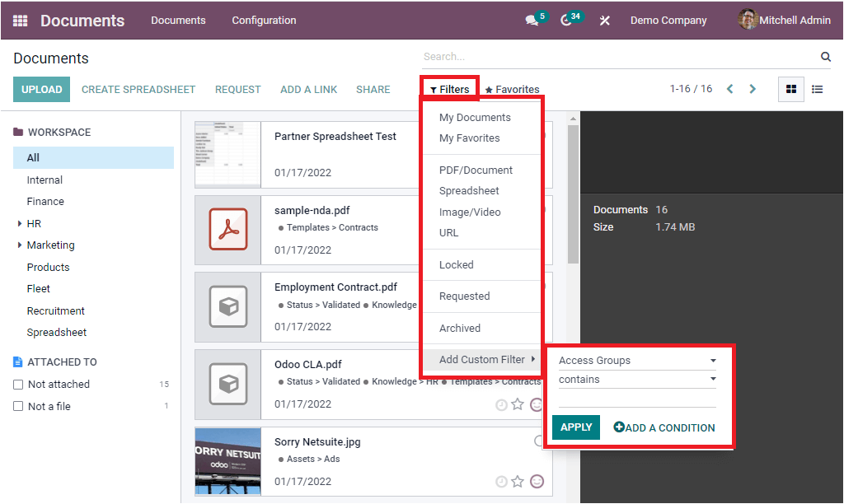
Task: Click the Upload button
Action: click(41, 89)
